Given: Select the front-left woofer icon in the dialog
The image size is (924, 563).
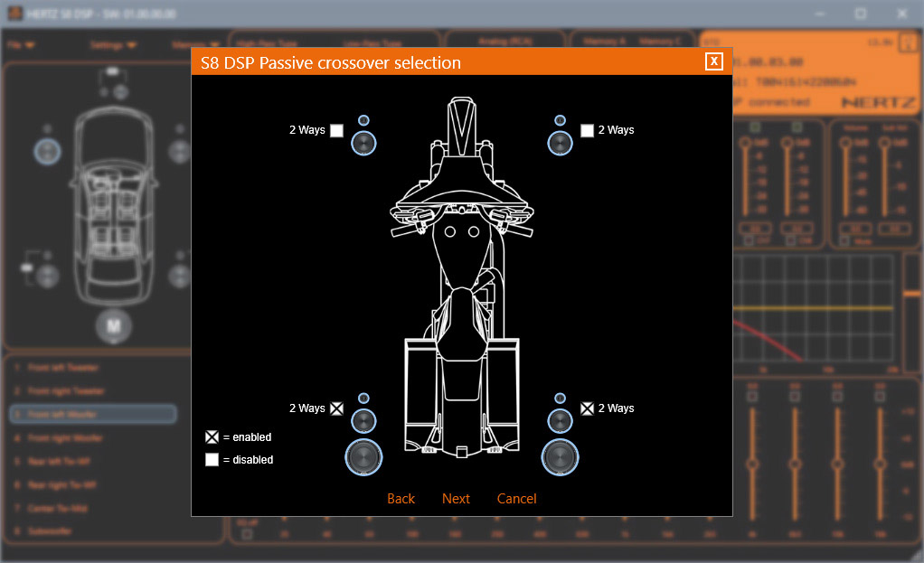Looking at the screenshot, I should point(363,143).
